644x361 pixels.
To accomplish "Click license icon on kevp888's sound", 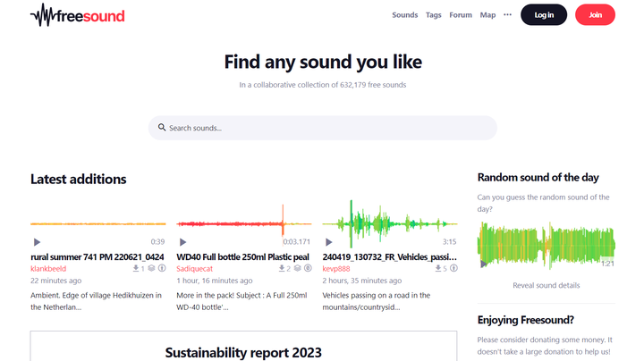I will click(453, 268).
